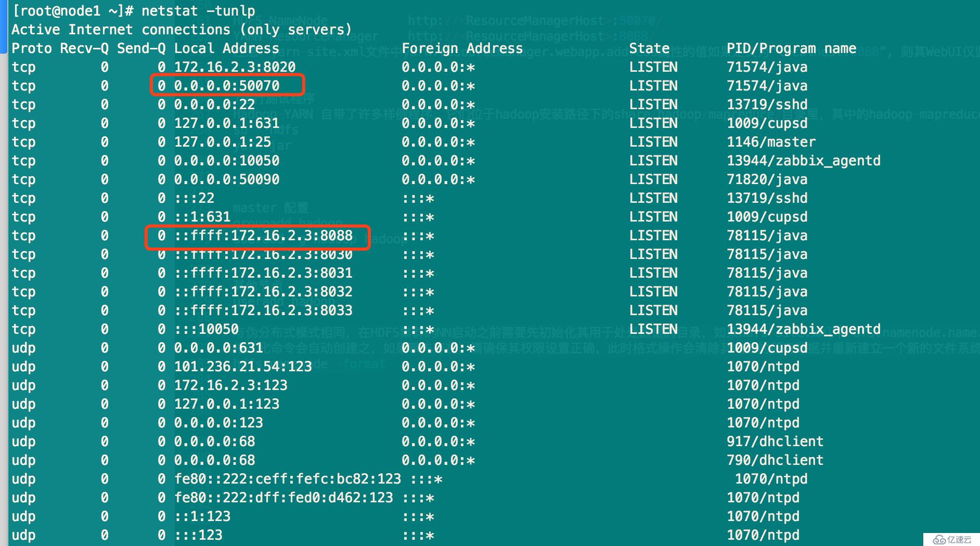This screenshot has width=980, height=546.
Task: Select local address 'fe80::222:dff:fed0:d462:123'
Action: 283,498
